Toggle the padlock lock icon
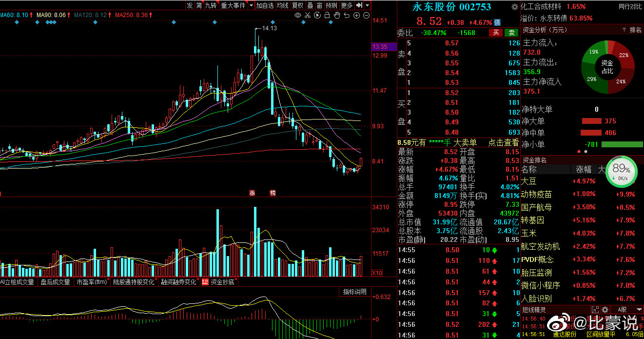The height and width of the screenshot is (339, 644). (327, 16)
